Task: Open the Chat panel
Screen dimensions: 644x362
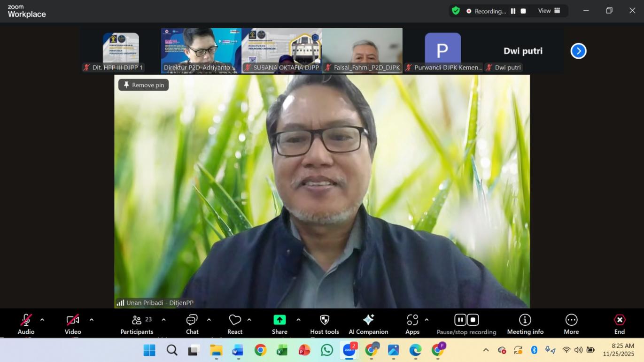Action: (192, 323)
